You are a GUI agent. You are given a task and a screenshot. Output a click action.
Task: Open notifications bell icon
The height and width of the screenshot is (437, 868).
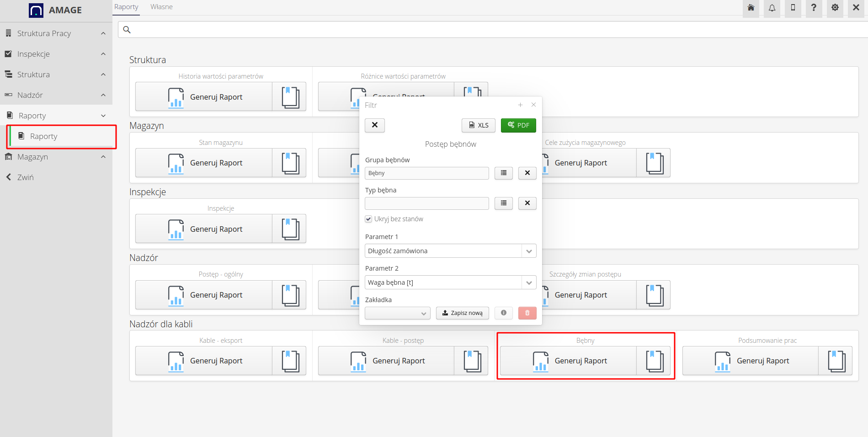tap(772, 8)
